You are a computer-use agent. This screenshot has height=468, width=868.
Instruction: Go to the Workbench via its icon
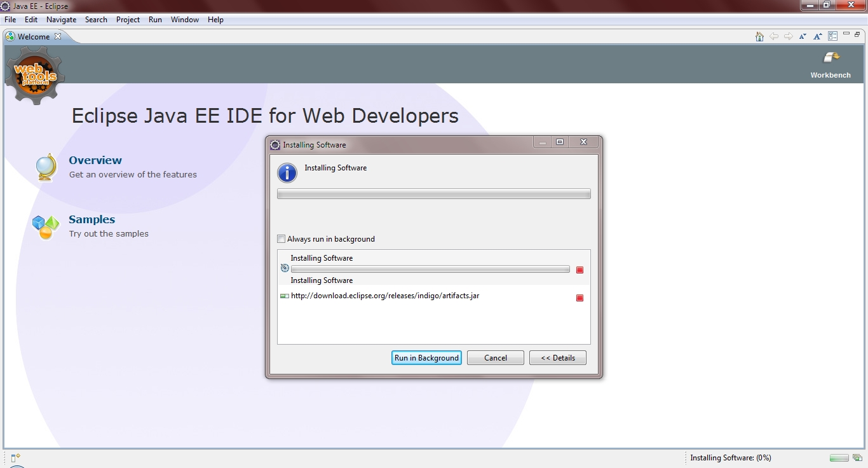point(830,62)
